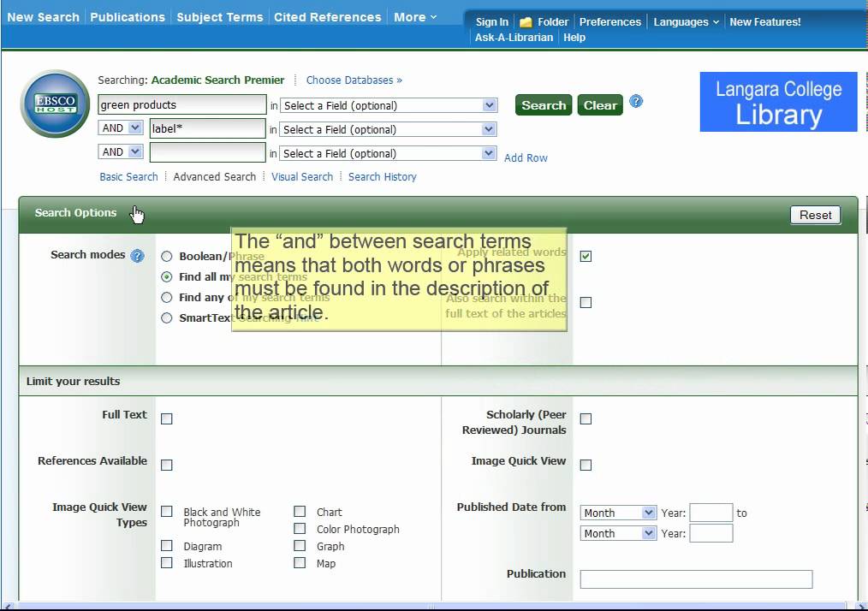
Task: Switch to Visual Search
Action: pos(302,176)
